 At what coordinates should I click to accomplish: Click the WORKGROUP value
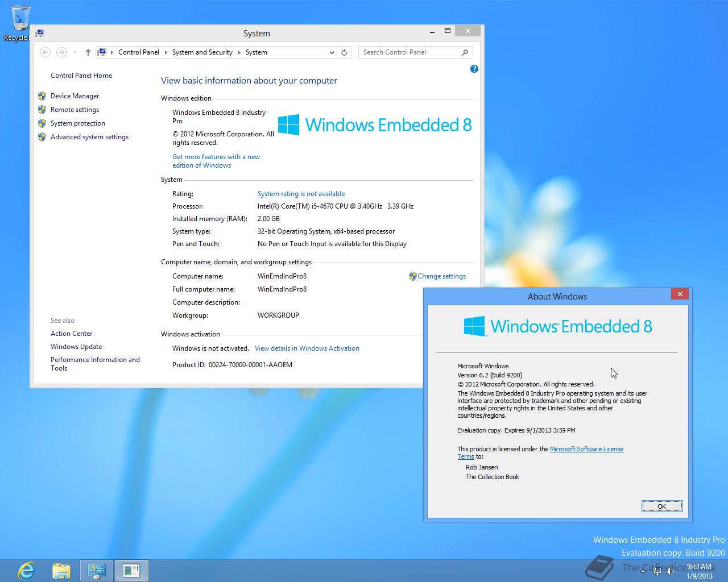point(278,315)
